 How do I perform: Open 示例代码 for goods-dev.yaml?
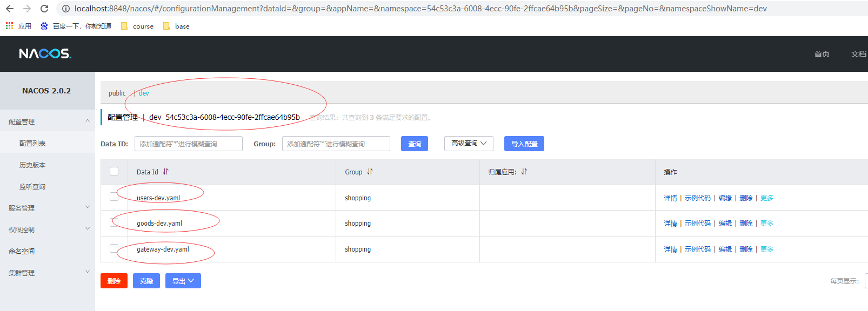pyautogui.click(x=698, y=224)
